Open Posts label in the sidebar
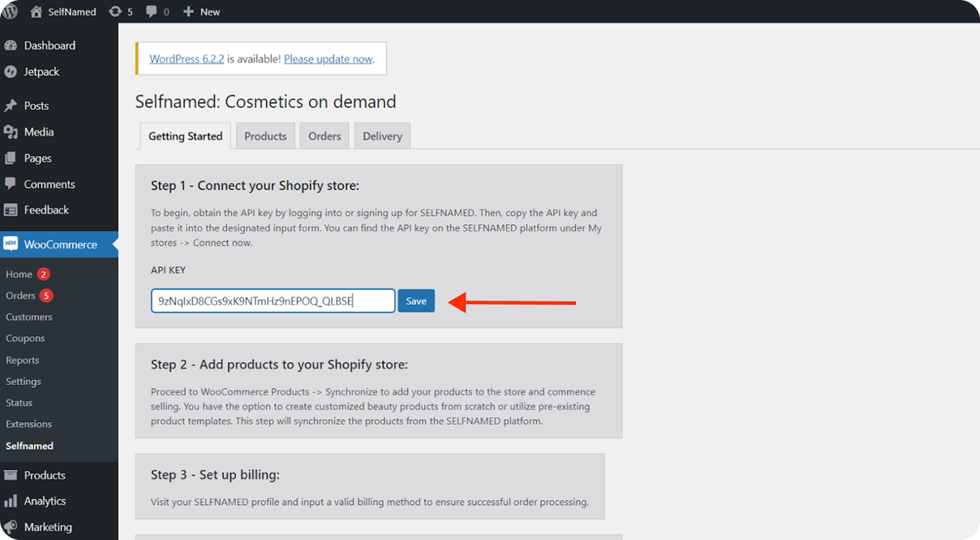Viewport: 980px width, 540px height. coord(36,106)
